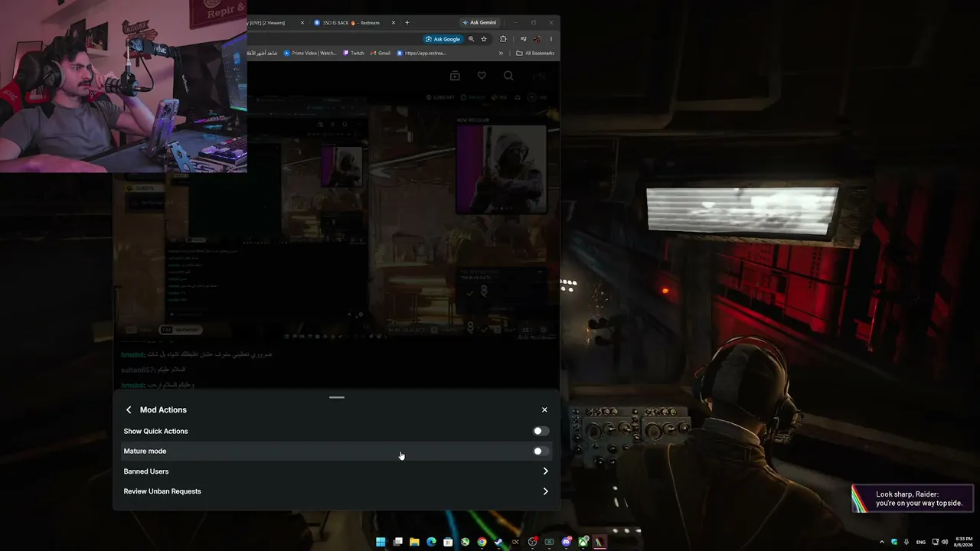Open the video library icon on the page
The width and height of the screenshot is (980, 551).
pyautogui.click(x=455, y=76)
